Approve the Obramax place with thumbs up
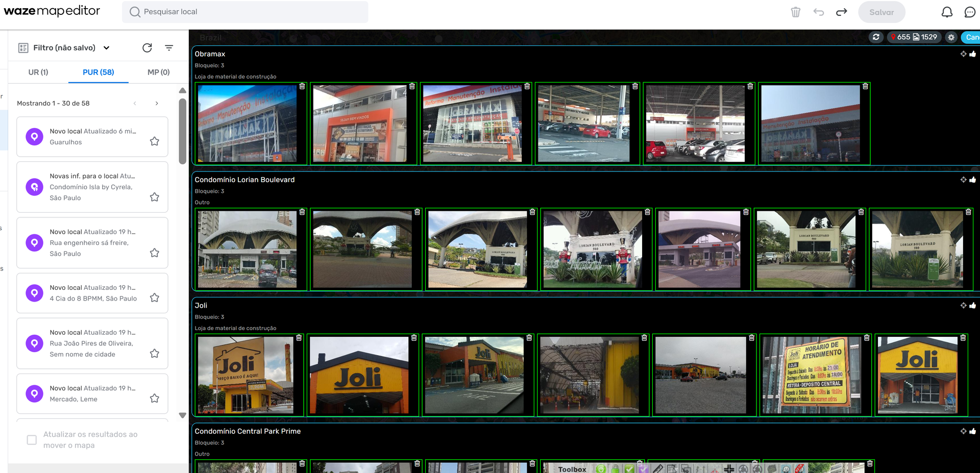The width and height of the screenshot is (980, 473). click(x=973, y=54)
